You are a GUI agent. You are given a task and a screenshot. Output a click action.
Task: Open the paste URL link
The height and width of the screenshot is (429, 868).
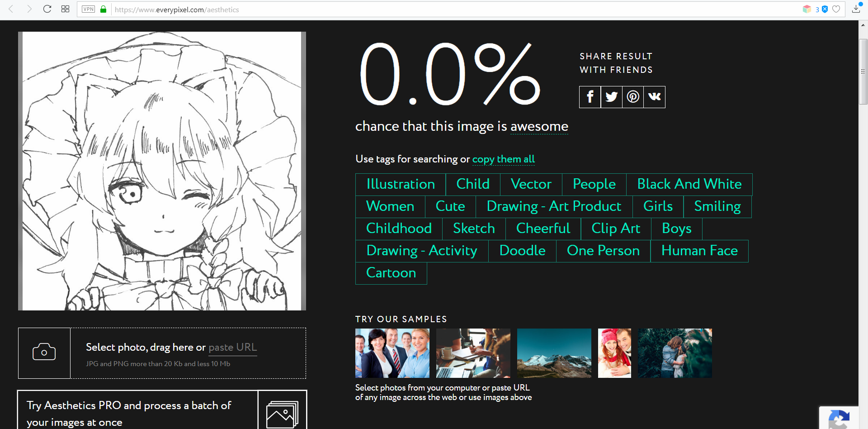233,348
